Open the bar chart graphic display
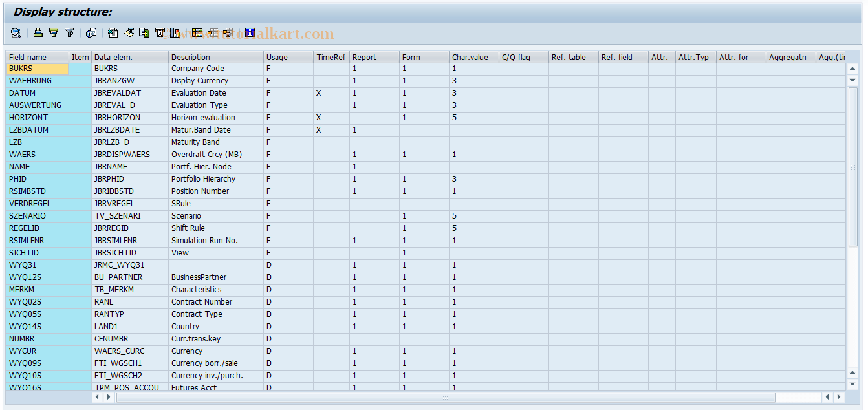The image size is (868, 410). click(x=175, y=32)
